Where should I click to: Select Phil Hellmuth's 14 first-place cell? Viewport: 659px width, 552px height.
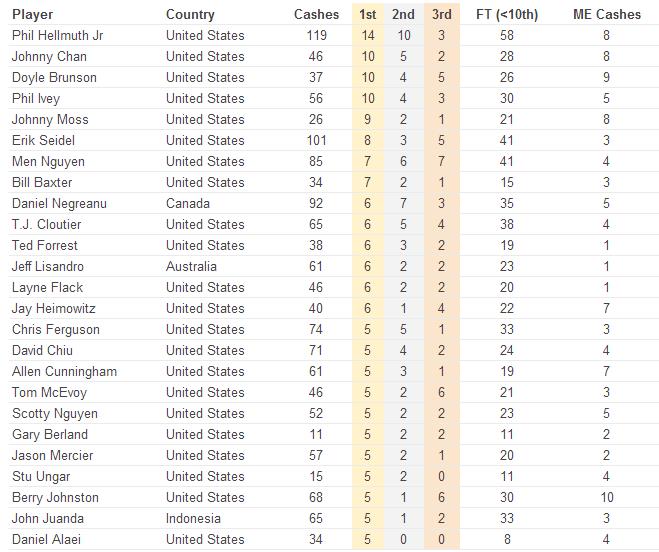coord(366,35)
